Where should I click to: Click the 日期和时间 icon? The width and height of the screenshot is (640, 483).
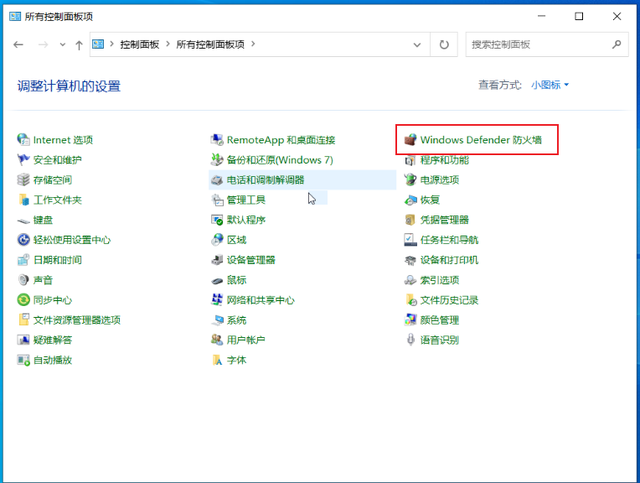click(x=23, y=260)
